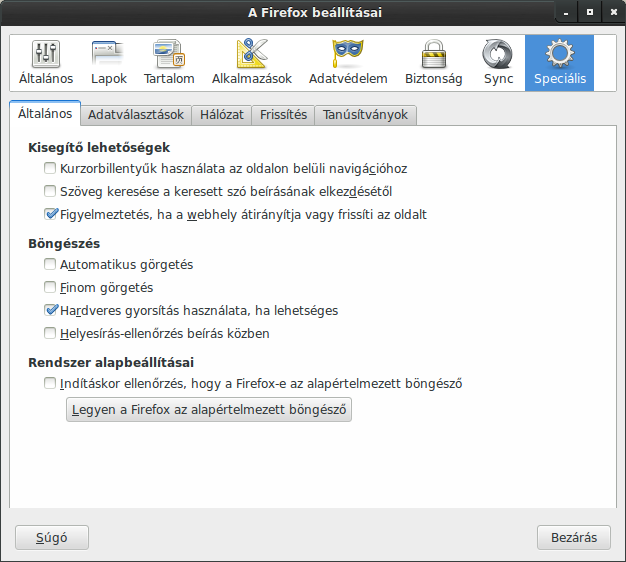This screenshot has width=626, height=562.
Task: Open the Lapok tabs preferences icon
Action: pos(109,63)
